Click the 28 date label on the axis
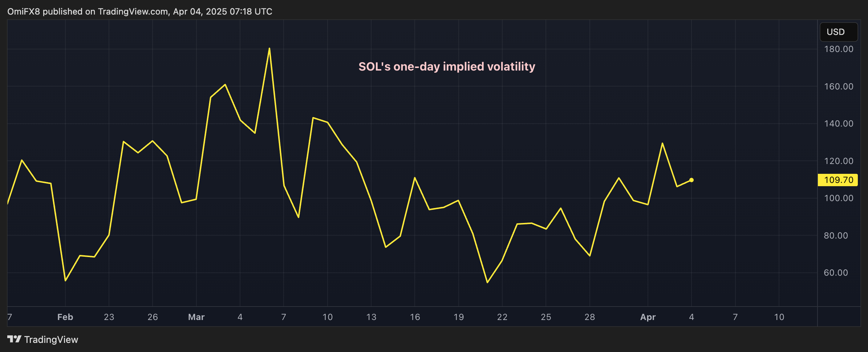Viewport: 868px width, 352px height. pyautogui.click(x=589, y=317)
